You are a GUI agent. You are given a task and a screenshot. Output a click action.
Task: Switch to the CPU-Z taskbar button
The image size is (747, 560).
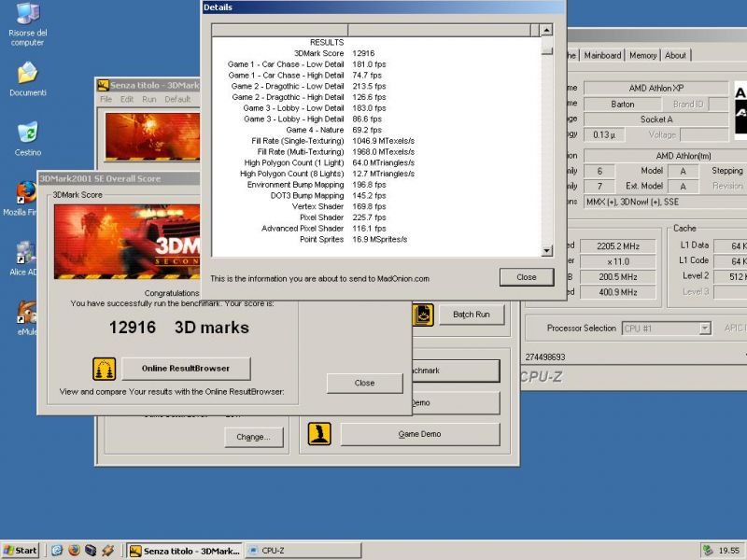tap(303, 551)
